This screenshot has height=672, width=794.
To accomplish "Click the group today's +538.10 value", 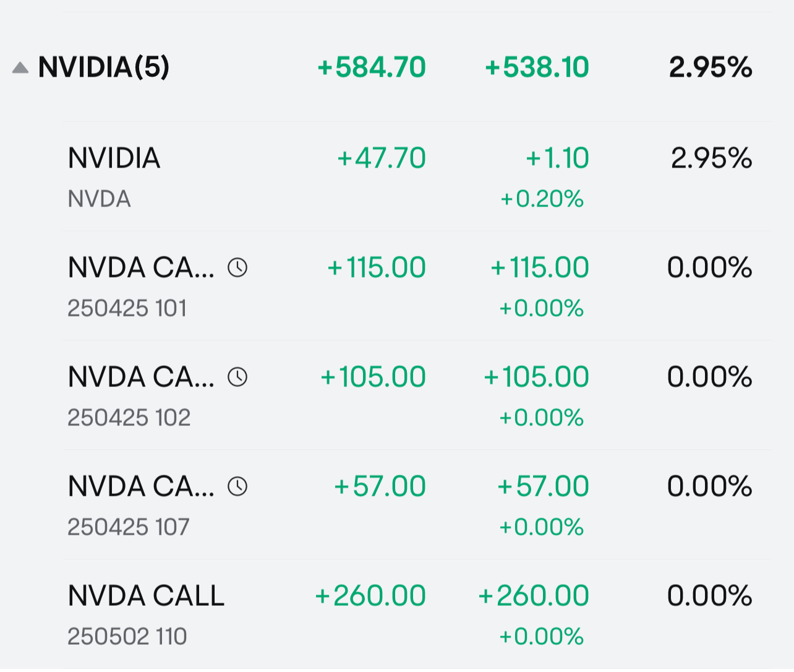I will (x=537, y=67).
